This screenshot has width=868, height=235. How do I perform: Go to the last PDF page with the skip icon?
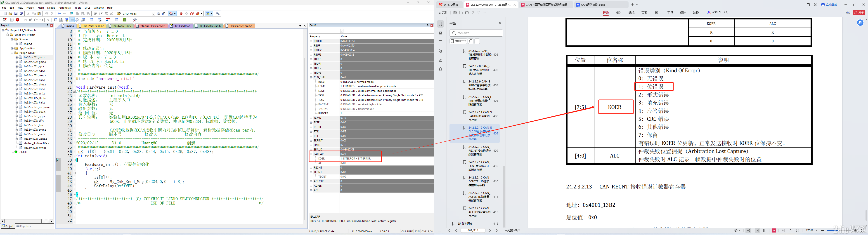pos(497,231)
